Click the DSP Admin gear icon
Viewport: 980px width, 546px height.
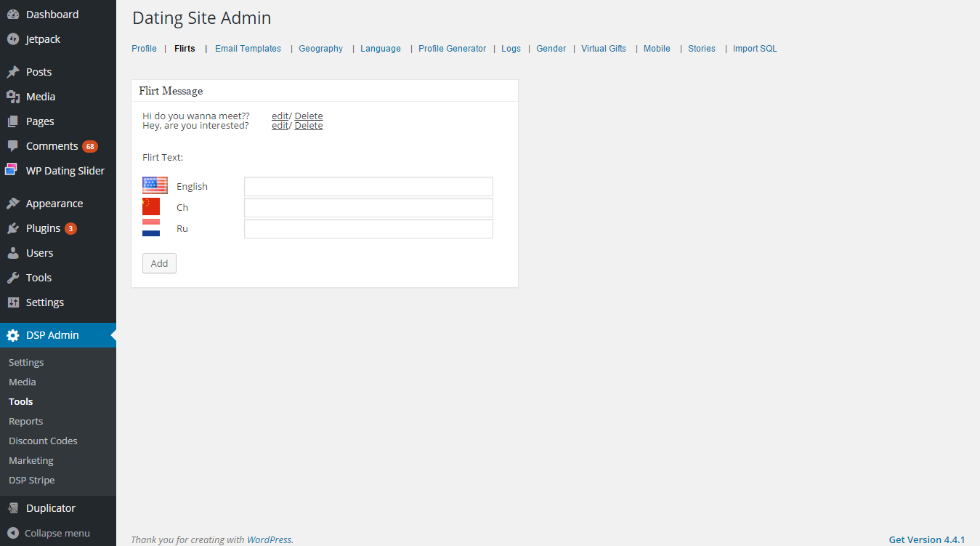coord(13,335)
